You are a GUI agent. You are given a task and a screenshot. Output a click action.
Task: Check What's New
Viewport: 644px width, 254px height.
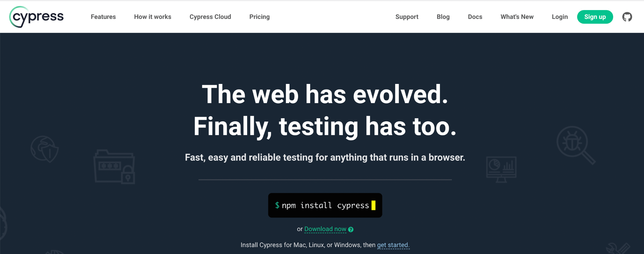(x=517, y=17)
